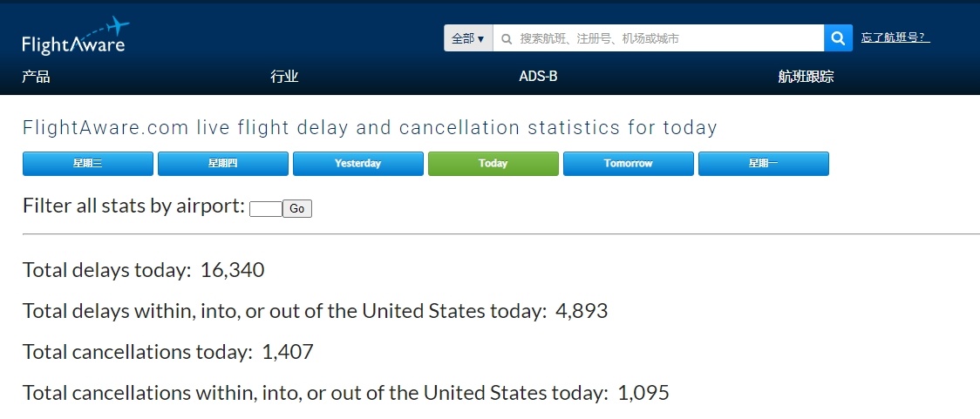This screenshot has width=980, height=419.
Task: Click the FlightAware logo
Action: pos(74,37)
